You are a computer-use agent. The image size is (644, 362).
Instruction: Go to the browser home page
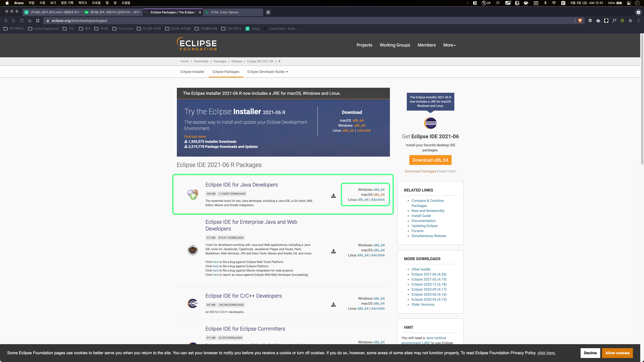tap(30, 21)
